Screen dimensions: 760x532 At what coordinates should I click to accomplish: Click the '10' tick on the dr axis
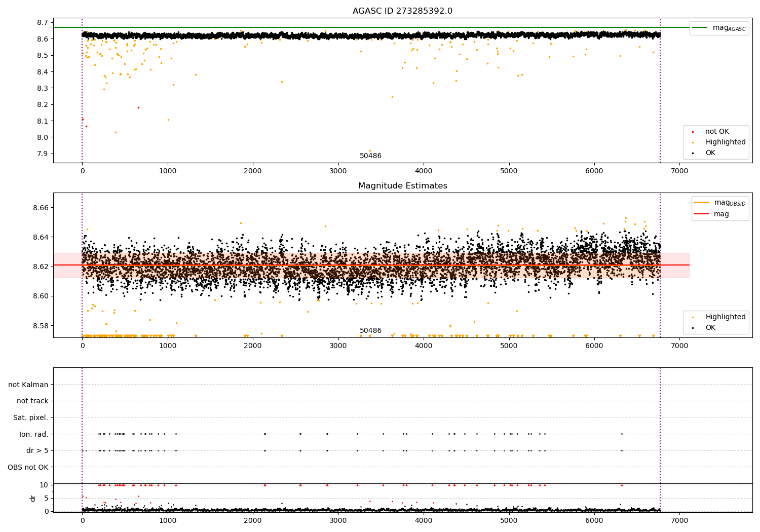[x=44, y=485]
